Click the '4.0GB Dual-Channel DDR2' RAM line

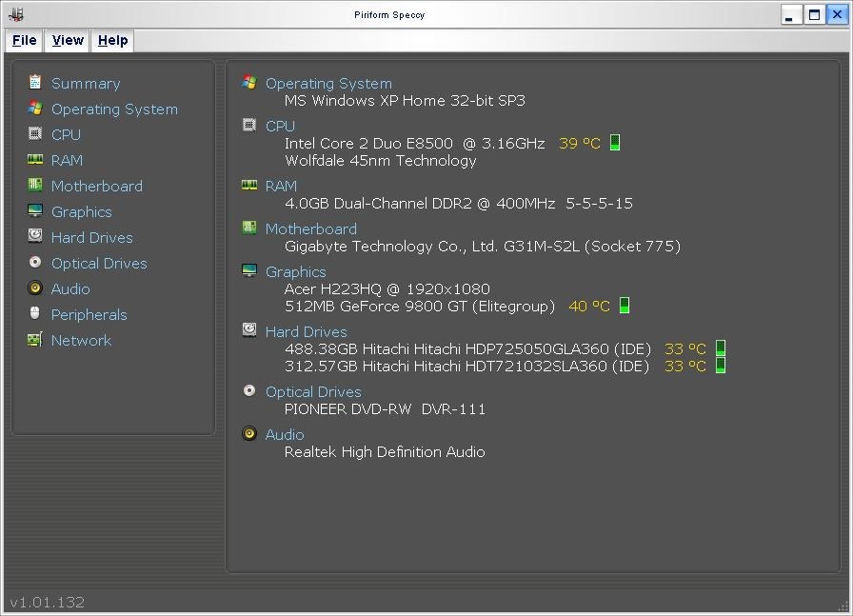coord(459,204)
